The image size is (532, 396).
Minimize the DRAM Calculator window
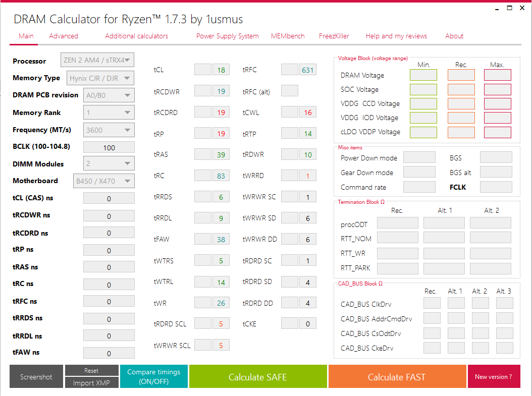(x=497, y=8)
